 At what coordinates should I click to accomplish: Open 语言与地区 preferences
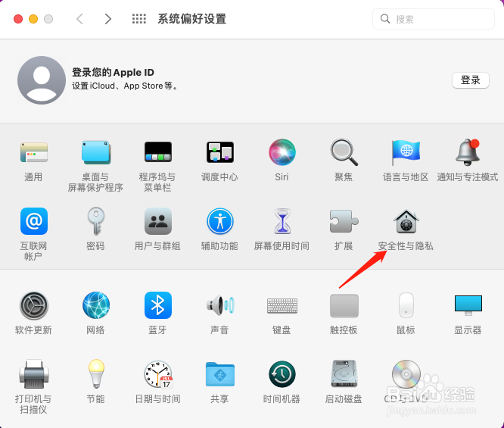tap(406, 152)
